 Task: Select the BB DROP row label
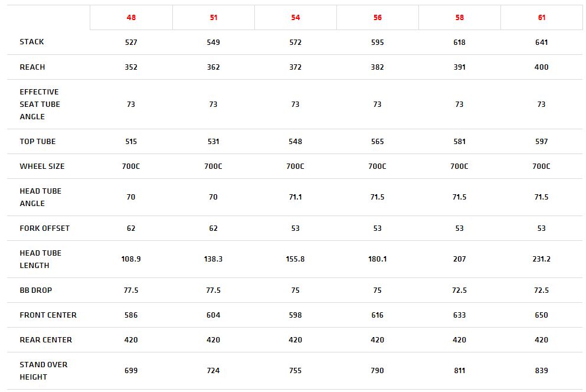point(36,290)
